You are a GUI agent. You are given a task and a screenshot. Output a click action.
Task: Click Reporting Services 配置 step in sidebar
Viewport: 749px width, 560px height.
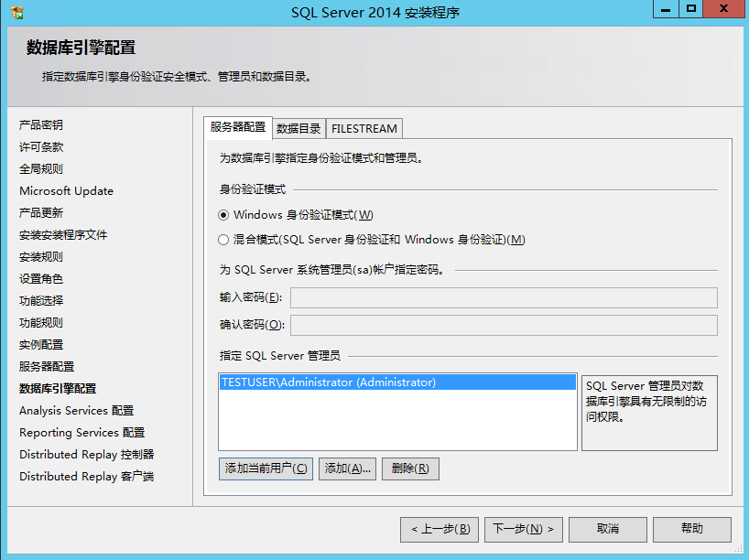pyautogui.click(x=82, y=433)
